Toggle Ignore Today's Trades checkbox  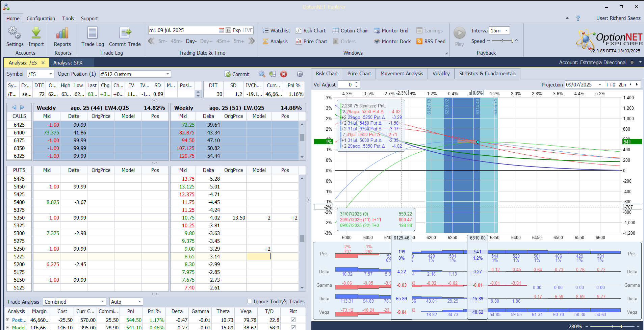coord(250,301)
